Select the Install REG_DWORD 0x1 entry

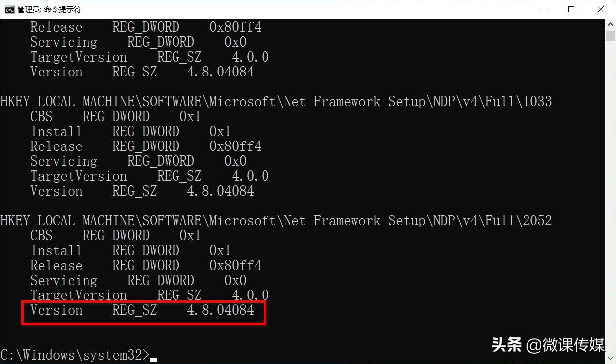(x=130, y=131)
